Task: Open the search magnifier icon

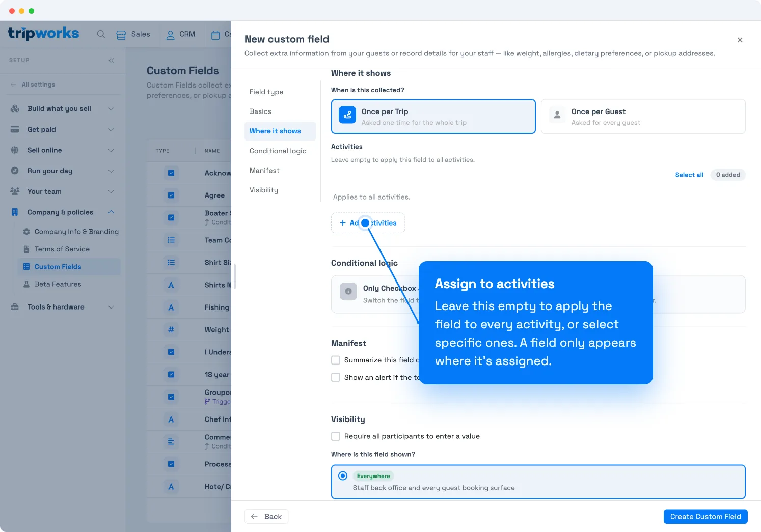Action: (101, 34)
